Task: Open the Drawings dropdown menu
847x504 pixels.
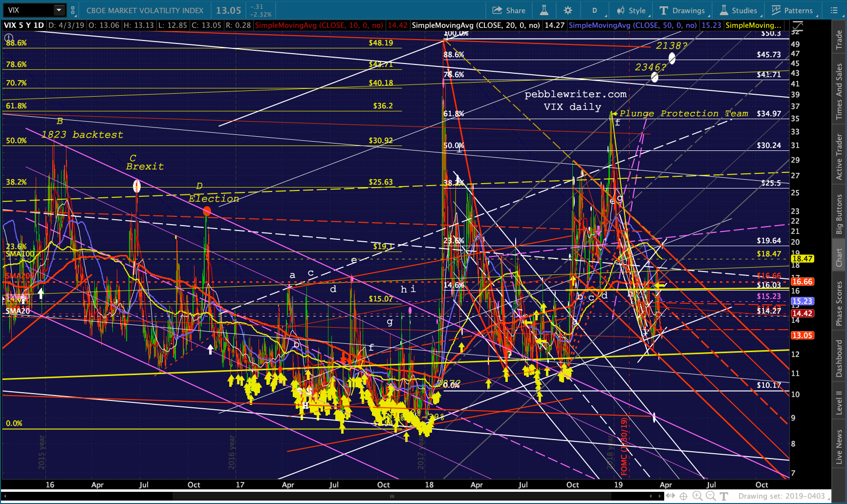Action: pyautogui.click(x=682, y=10)
